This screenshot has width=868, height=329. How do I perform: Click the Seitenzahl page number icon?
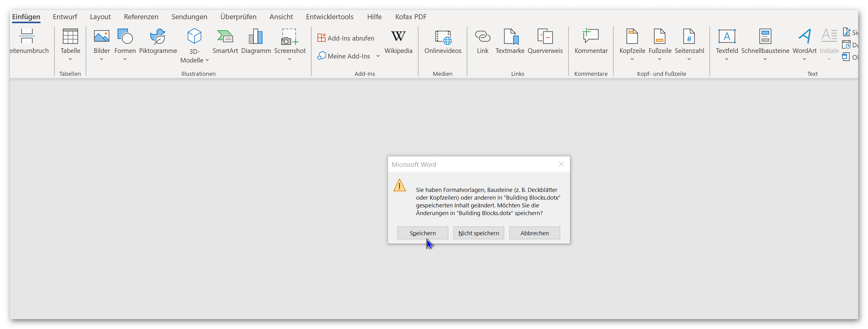point(689,36)
